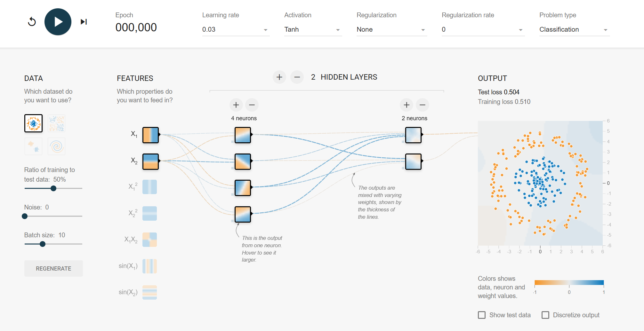Click the REGENERATE button

[53, 268]
